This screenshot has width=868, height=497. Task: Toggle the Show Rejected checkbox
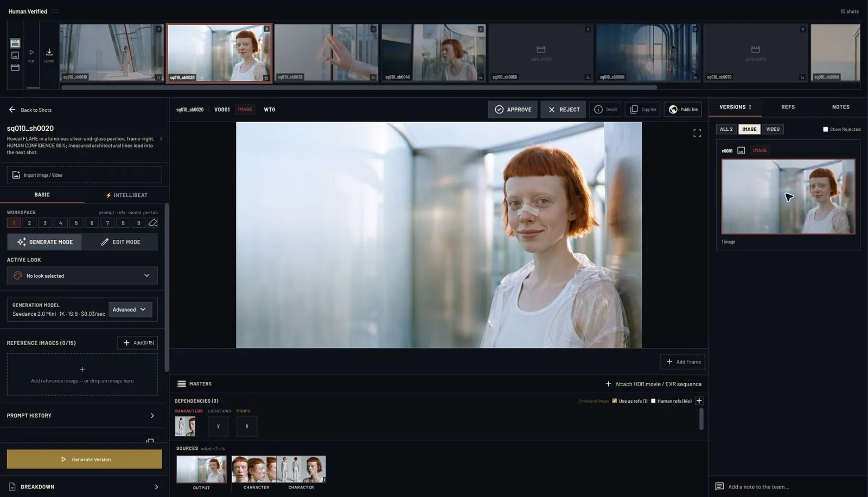pyautogui.click(x=825, y=129)
